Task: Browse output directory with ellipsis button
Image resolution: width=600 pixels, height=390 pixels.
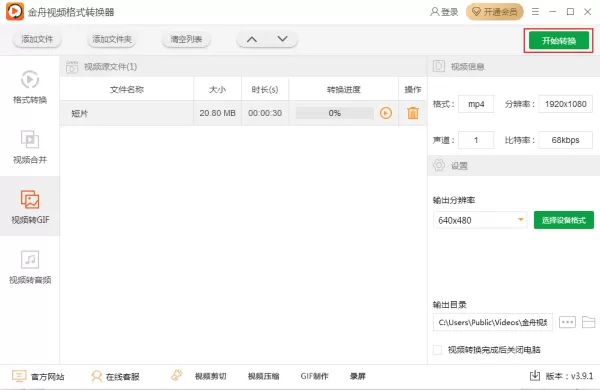Action: coord(567,322)
